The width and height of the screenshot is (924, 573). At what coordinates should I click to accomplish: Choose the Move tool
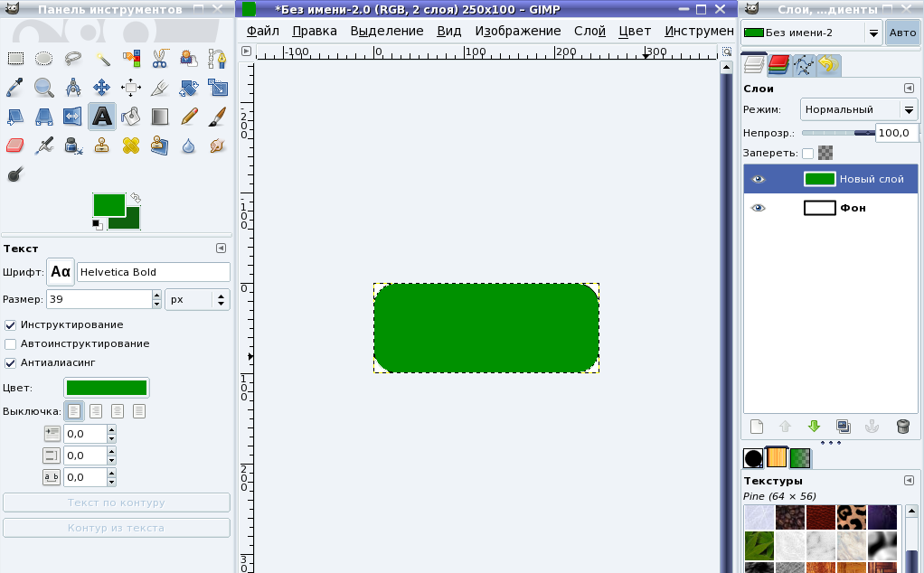coord(101,88)
